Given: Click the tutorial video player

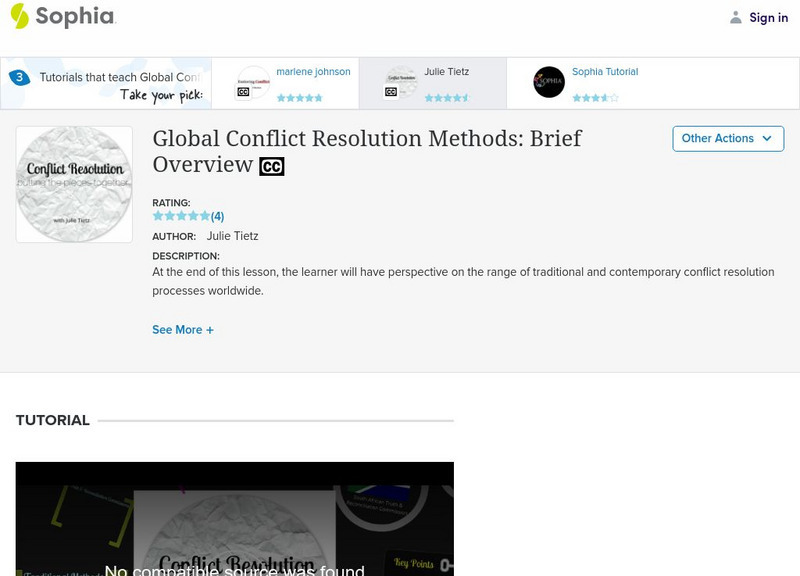Looking at the screenshot, I should click(235, 519).
